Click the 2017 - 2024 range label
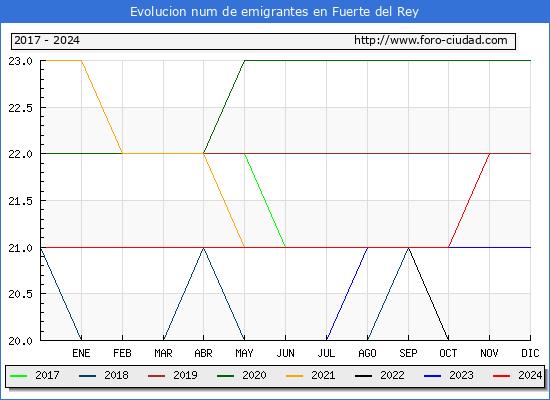 [x=47, y=40]
